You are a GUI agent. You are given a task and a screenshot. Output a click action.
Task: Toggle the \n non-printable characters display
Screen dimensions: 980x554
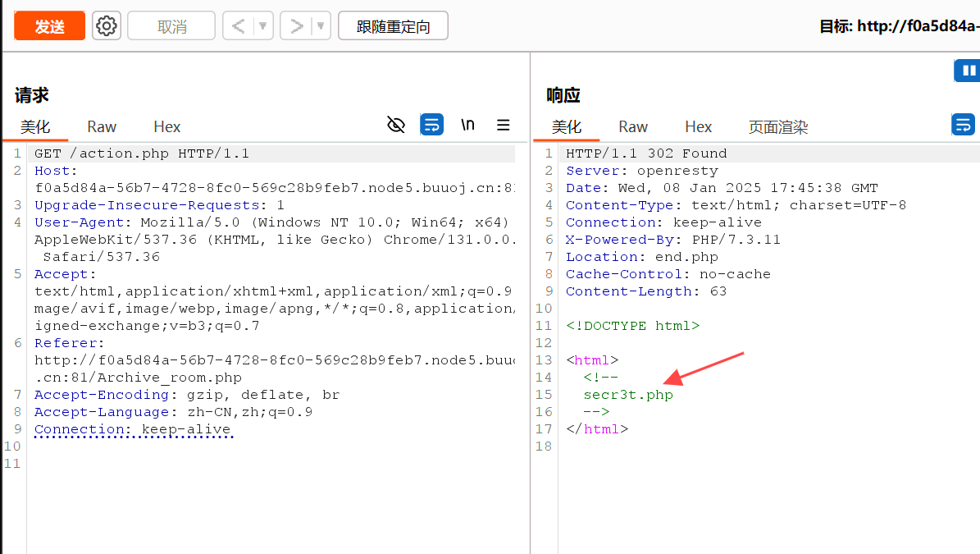coord(467,125)
